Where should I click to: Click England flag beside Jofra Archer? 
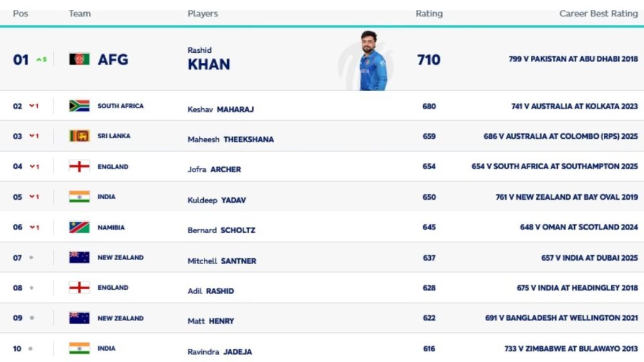point(79,167)
